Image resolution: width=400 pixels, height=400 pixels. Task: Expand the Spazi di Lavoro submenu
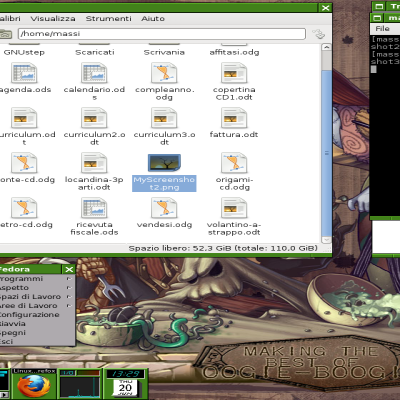pos(37,297)
